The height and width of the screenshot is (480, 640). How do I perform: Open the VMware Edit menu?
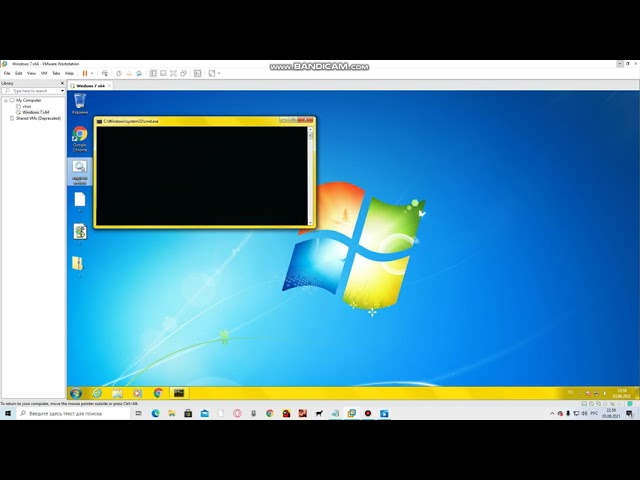pyautogui.click(x=19, y=73)
